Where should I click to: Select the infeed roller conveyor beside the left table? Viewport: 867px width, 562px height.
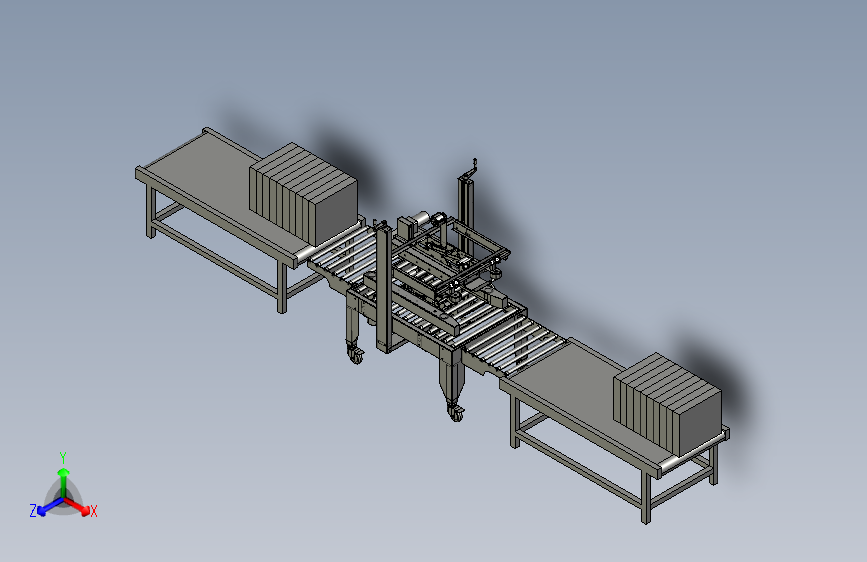346,254
